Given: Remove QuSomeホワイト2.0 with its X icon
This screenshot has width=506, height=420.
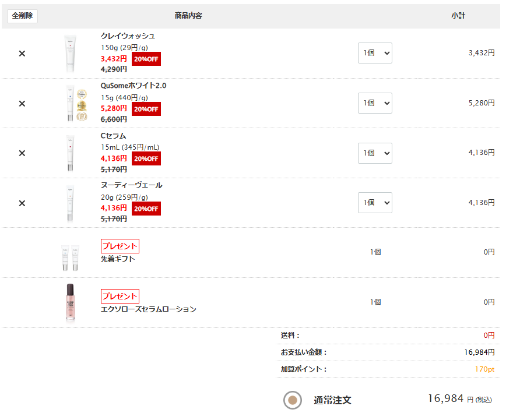Looking at the screenshot, I should tap(22, 104).
